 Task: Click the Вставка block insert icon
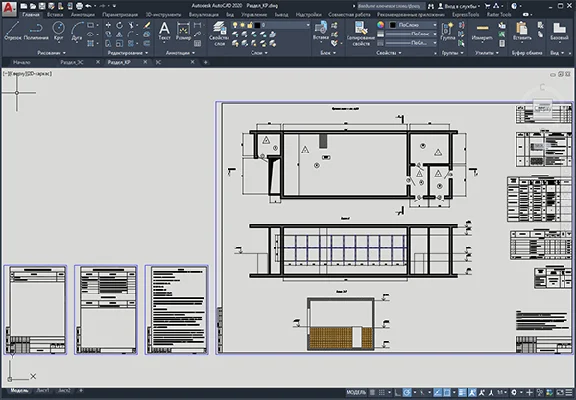point(320,31)
